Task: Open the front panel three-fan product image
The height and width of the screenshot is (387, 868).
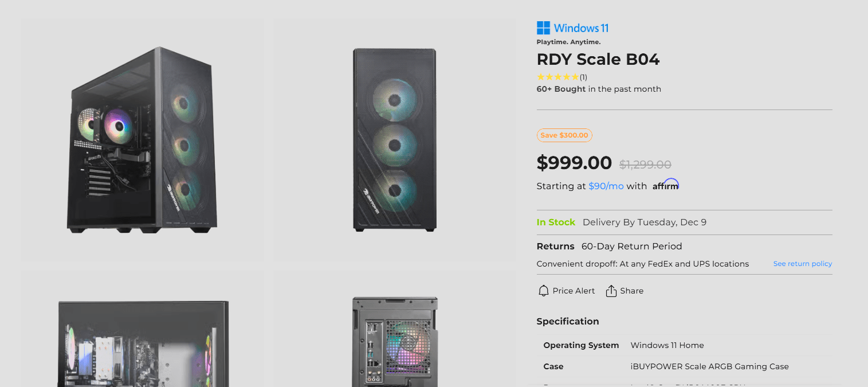Action: tap(395, 140)
